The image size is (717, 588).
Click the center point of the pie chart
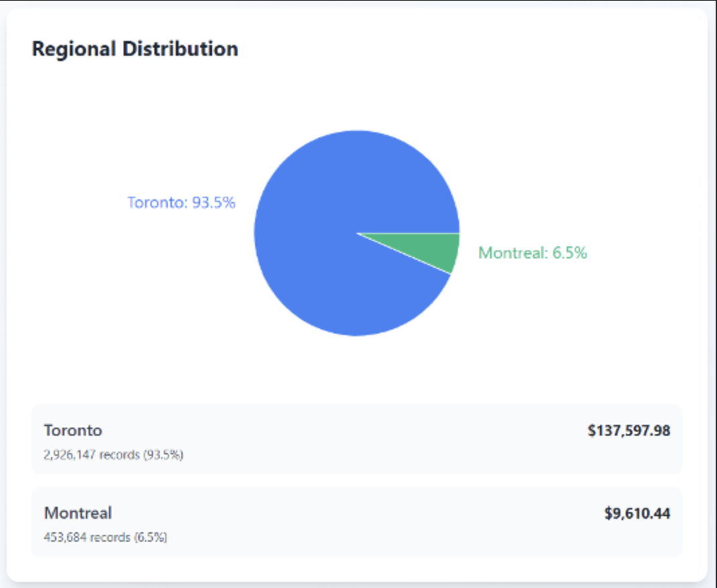point(356,233)
